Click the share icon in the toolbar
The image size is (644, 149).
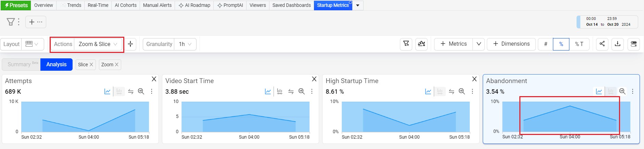pyautogui.click(x=602, y=44)
